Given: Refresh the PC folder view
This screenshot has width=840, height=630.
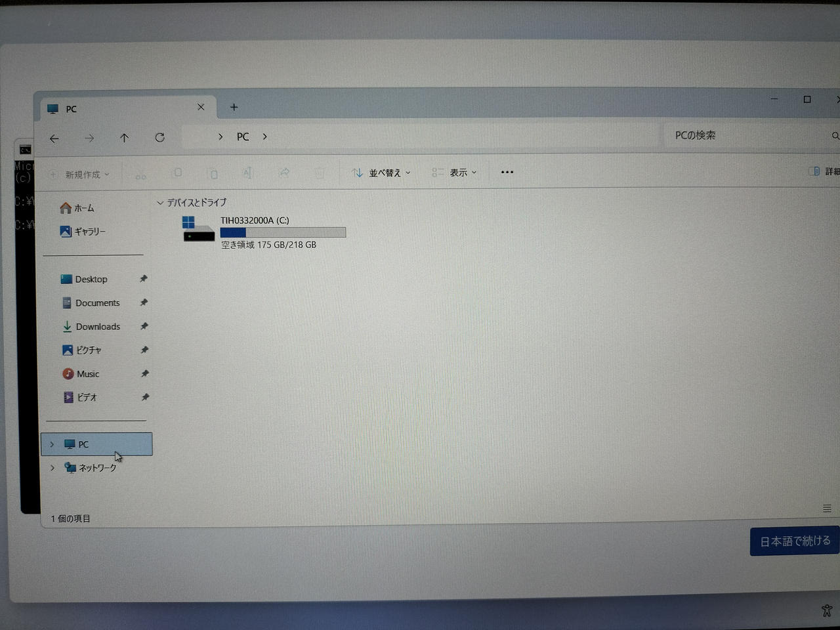Looking at the screenshot, I should click(159, 138).
